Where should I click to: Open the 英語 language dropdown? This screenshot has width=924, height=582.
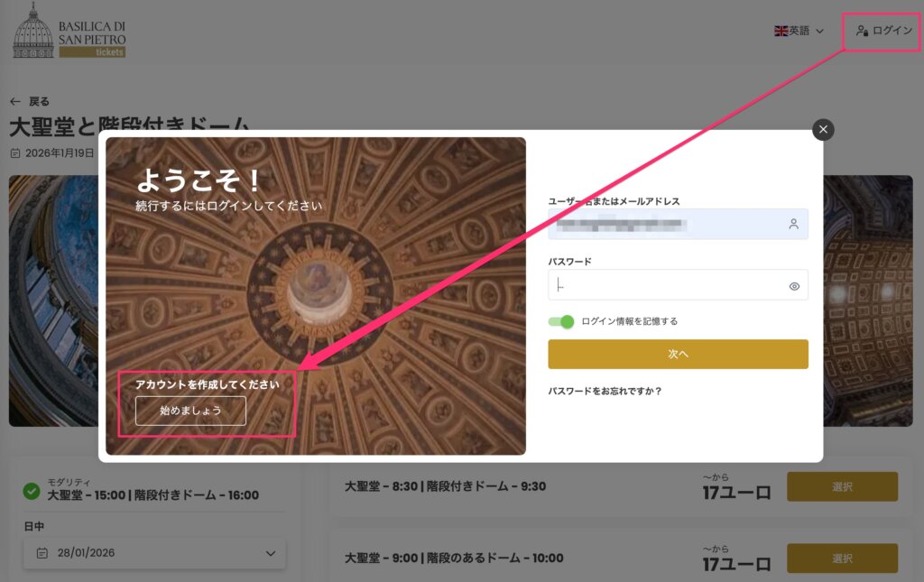pyautogui.click(x=799, y=31)
